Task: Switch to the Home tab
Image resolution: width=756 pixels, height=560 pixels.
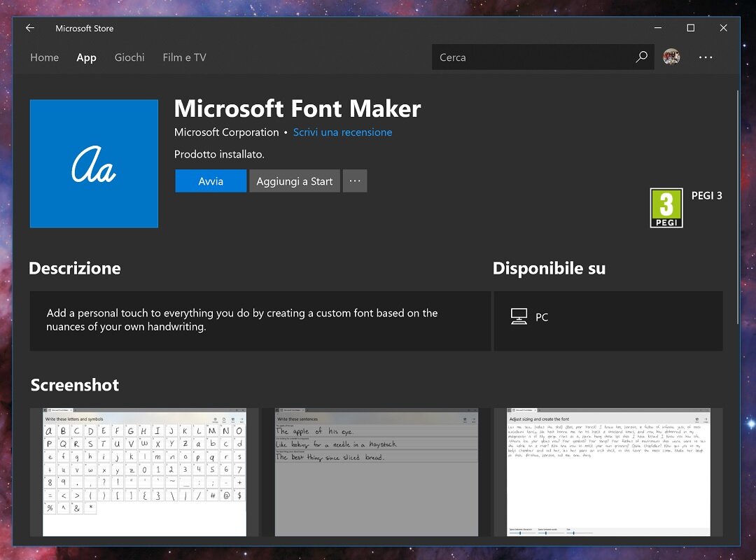Action: [44, 57]
